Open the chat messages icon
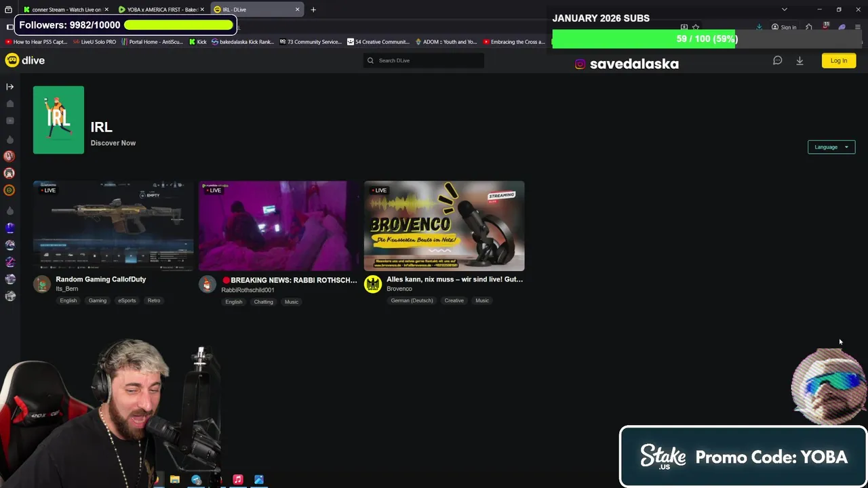 (778, 60)
